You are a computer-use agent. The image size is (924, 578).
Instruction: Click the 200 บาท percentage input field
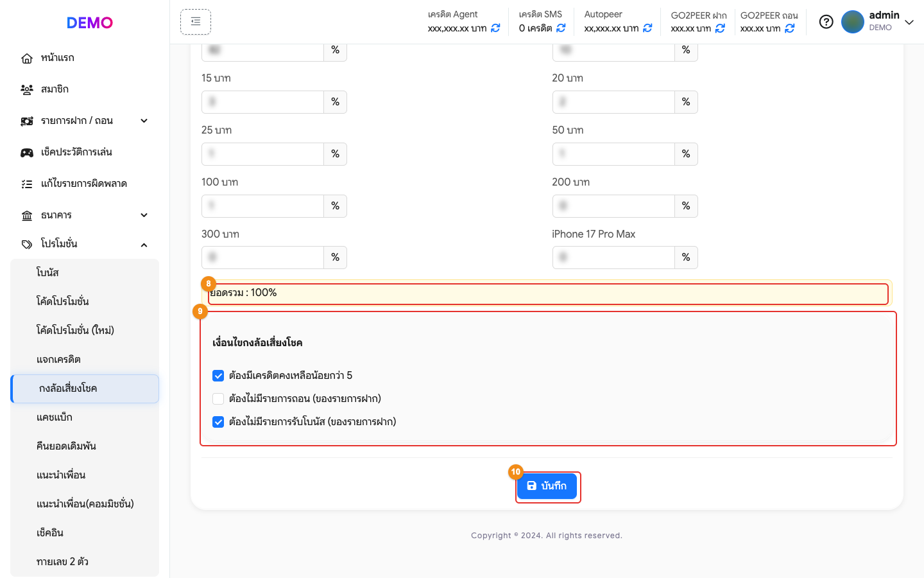(x=613, y=206)
